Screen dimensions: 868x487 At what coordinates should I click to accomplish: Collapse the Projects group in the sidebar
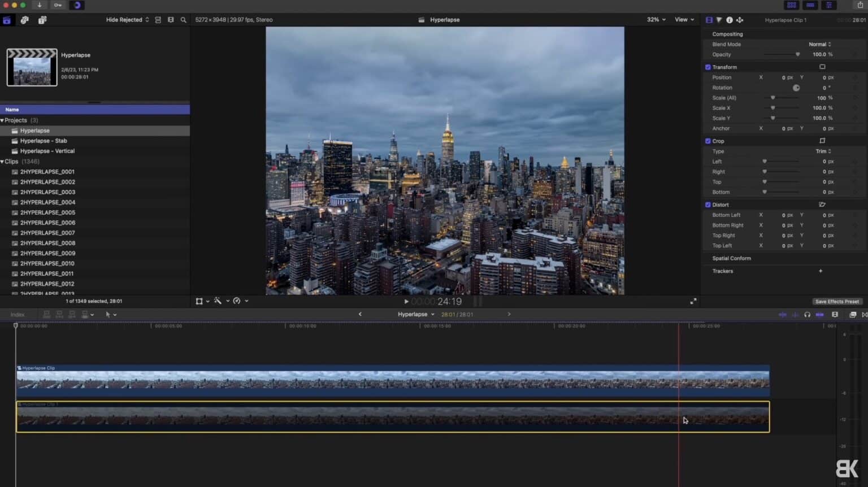pos(3,120)
